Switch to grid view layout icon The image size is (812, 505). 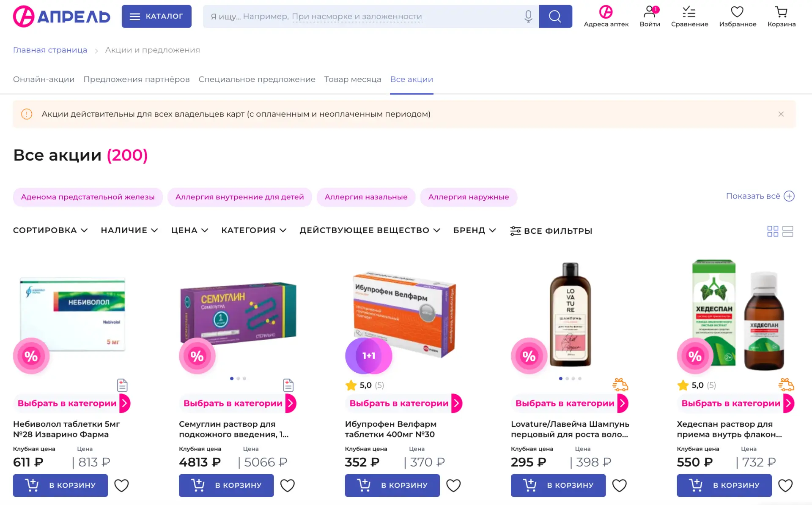click(772, 231)
